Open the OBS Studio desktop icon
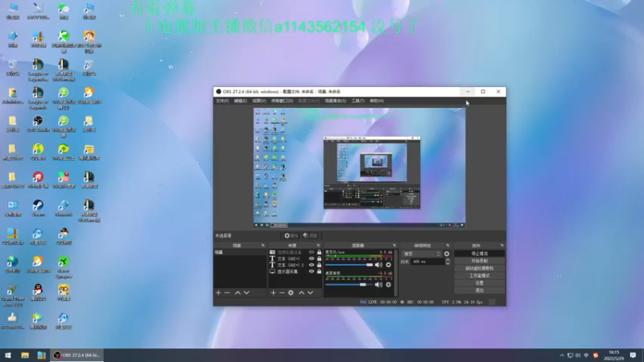The image size is (644, 362). 38,124
